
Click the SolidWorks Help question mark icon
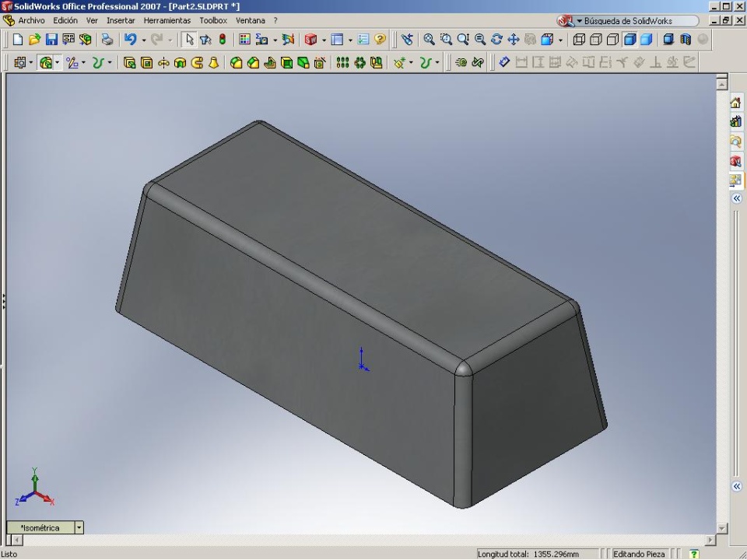point(380,40)
